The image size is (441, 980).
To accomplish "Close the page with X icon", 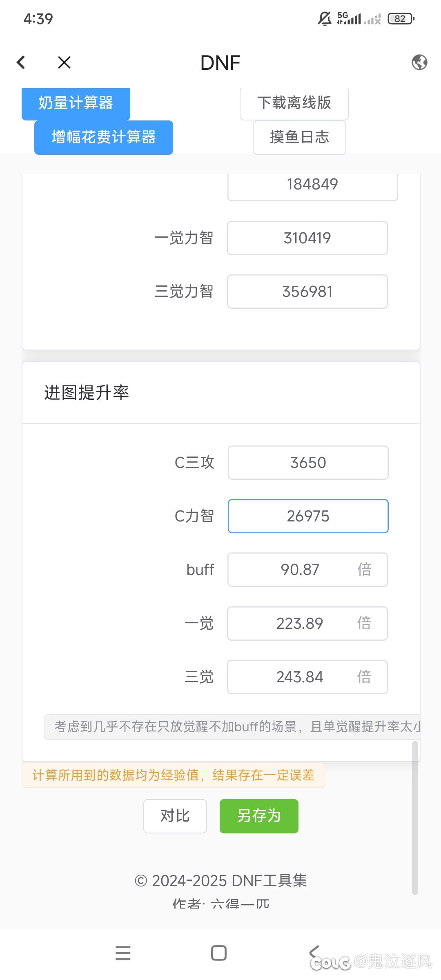I will coord(64,62).
